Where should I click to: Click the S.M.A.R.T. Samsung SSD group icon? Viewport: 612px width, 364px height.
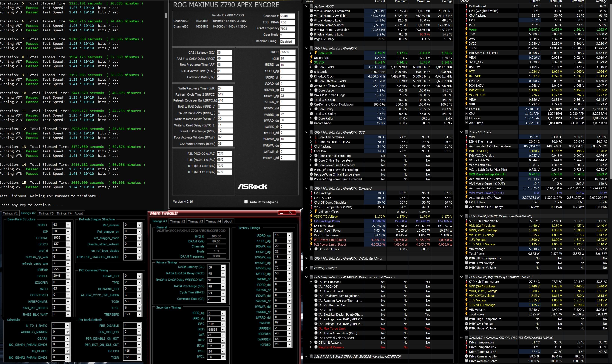point(466,338)
